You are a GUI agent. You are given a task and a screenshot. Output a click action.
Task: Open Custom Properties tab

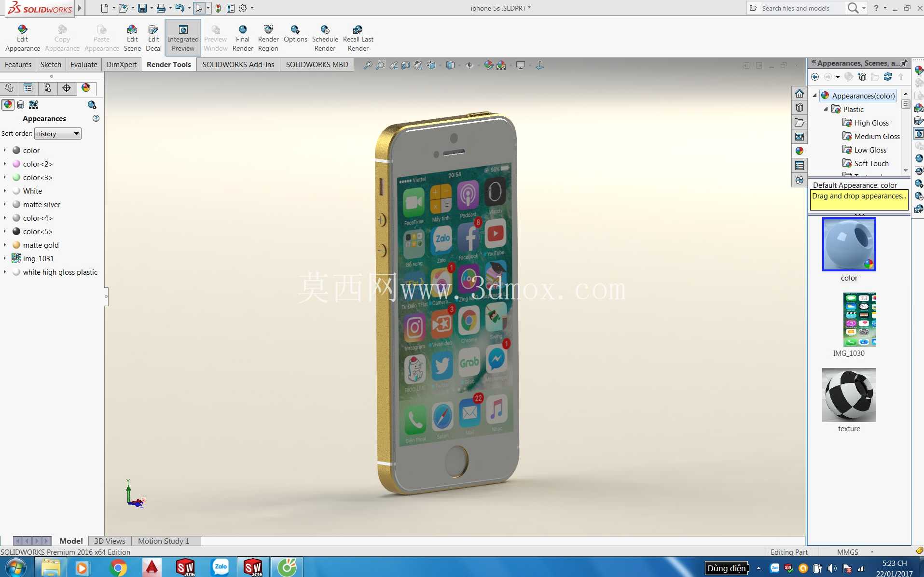[800, 166]
